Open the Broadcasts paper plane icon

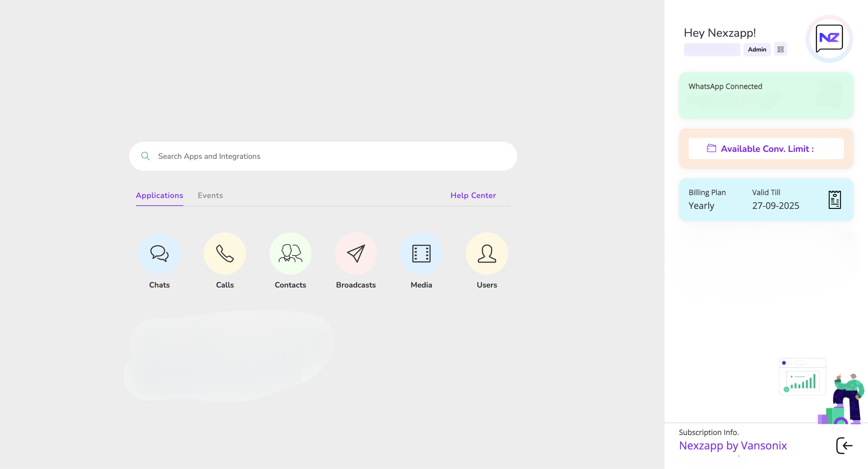(356, 253)
